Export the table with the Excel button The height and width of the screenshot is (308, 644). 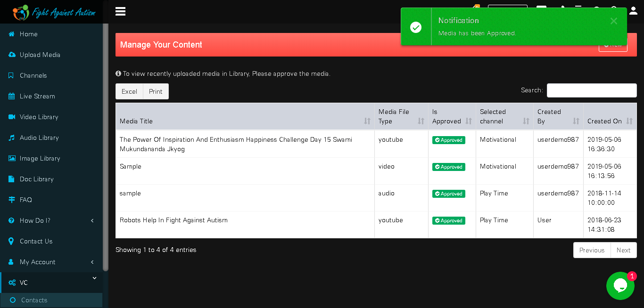click(x=129, y=91)
